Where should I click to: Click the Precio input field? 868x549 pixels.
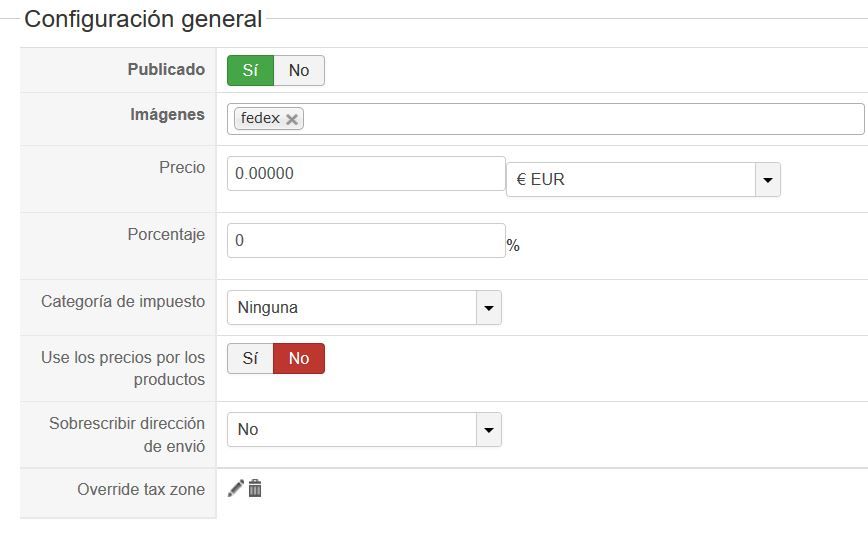point(366,173)
